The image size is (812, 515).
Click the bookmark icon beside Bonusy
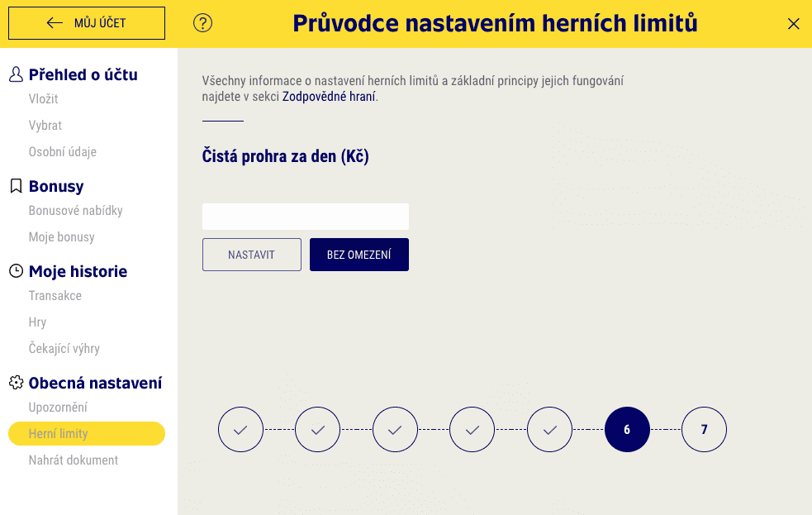pyautogui.click(x=16, y=185)
